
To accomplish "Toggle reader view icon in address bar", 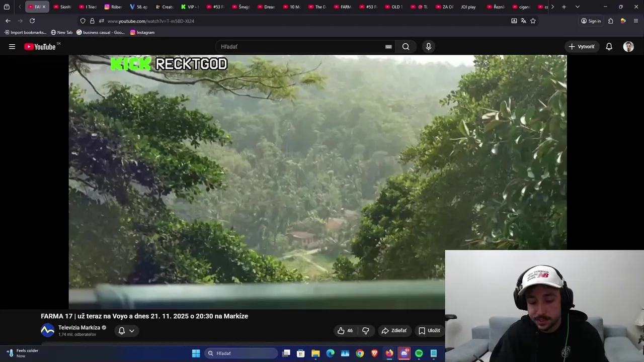I will point(514,21).
